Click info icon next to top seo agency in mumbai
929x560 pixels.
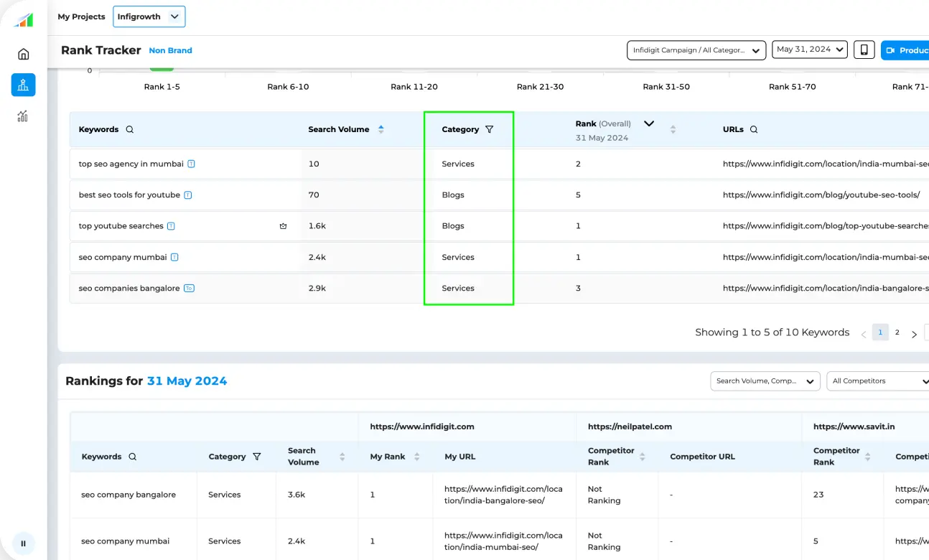pyautogui.click(x=192, y=164)
